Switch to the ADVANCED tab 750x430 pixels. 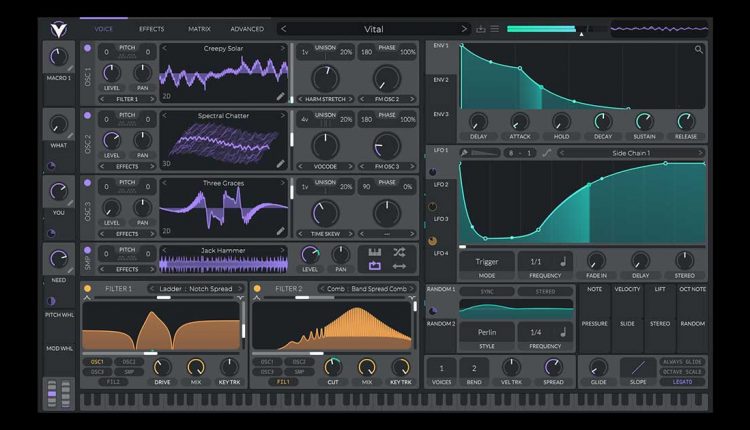pos(247,29)
